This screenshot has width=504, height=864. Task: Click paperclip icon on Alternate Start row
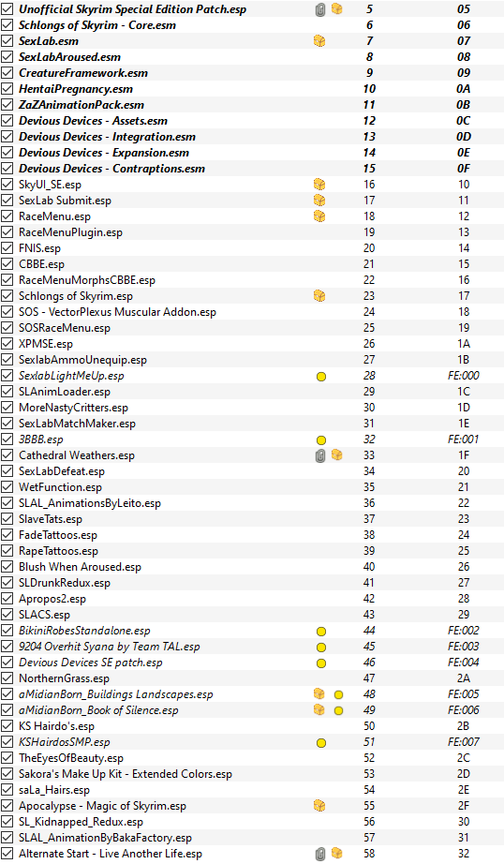320,854
